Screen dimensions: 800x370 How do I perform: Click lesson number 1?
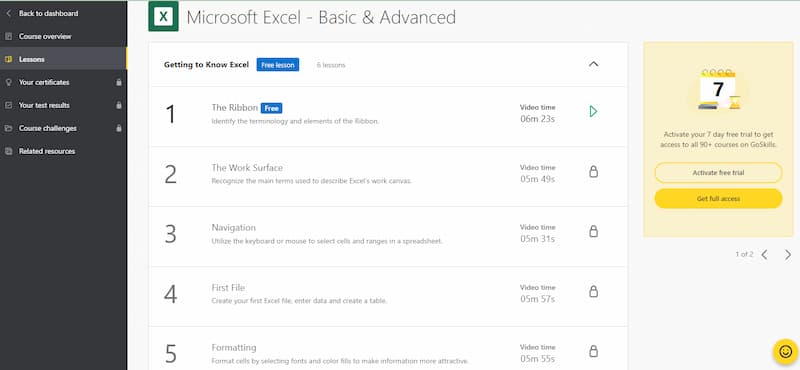170,114
